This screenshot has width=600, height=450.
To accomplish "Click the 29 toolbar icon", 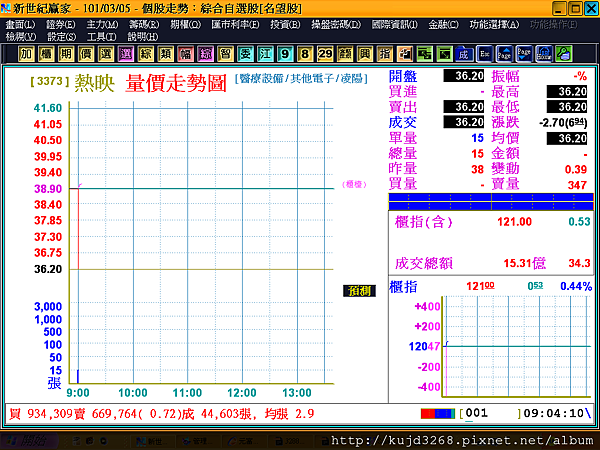I will [325, 54].
